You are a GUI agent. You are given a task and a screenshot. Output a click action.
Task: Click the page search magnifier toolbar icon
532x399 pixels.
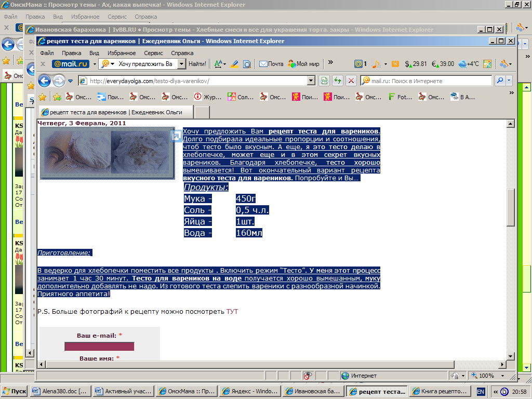point(247,64)
